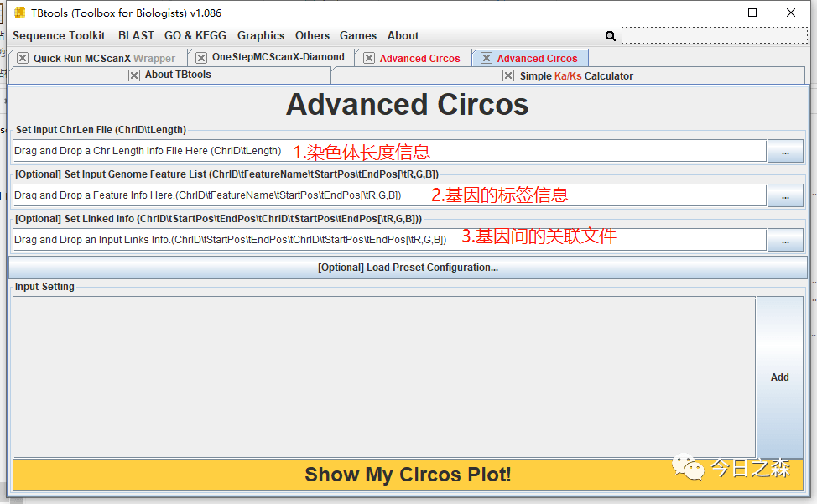This screenshot has width=817, height=504.
Task: Click the TBtools app icon in title bar
Action: click(20, 13)
